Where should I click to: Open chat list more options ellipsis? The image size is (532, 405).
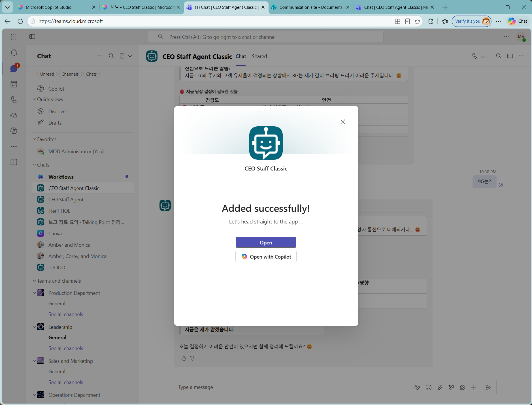[x=100, y=56]
